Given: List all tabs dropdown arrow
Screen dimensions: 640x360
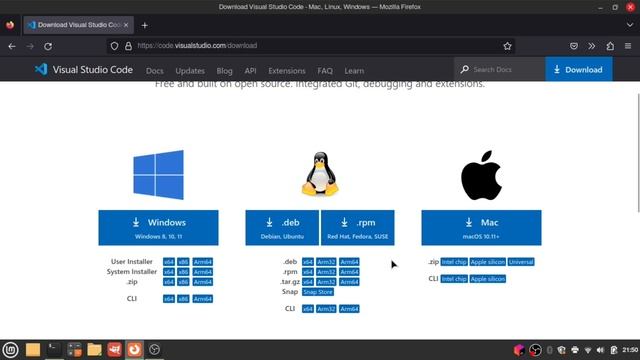Looking at the screenshot, I should pos(630,25).
